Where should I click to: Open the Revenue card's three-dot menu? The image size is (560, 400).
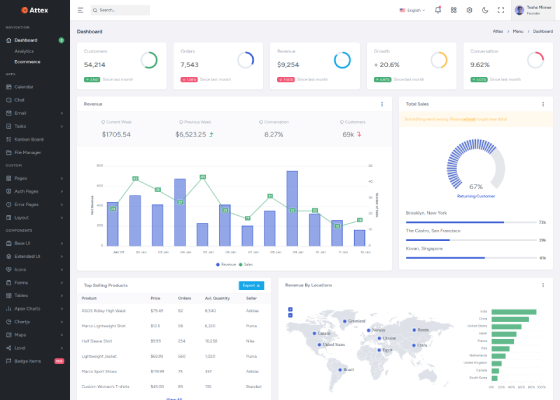[x=382, y=104]
